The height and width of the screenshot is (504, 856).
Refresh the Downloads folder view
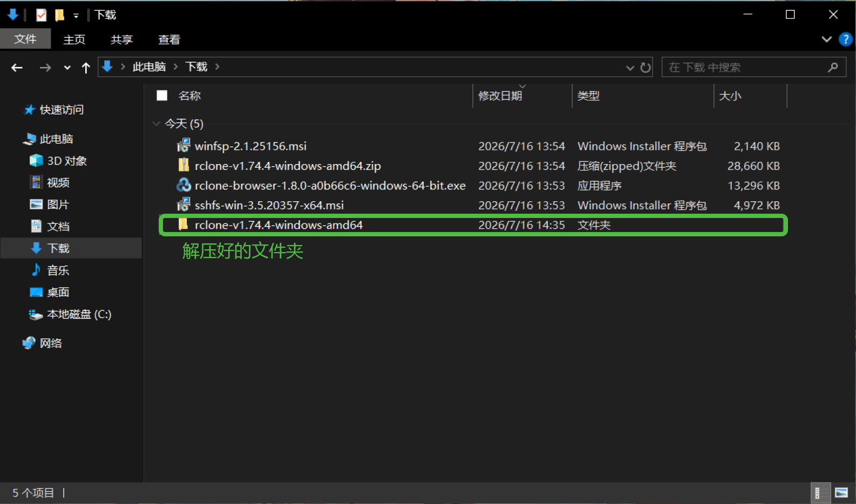646,67
